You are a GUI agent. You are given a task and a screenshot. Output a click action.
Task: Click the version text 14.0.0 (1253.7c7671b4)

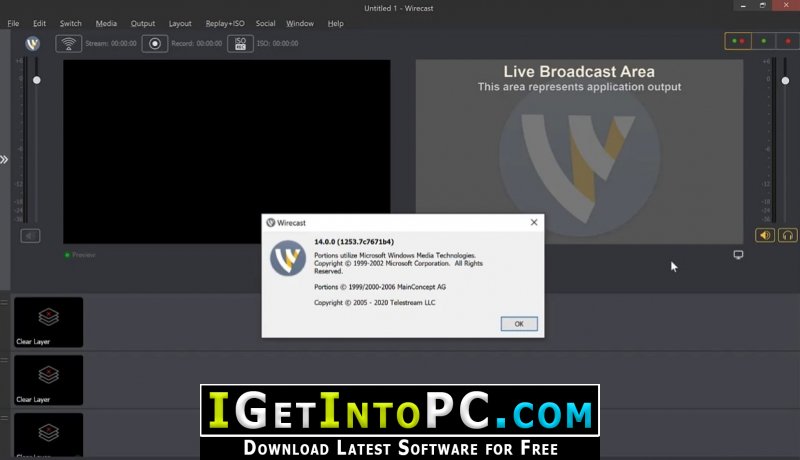pos(354,242)
